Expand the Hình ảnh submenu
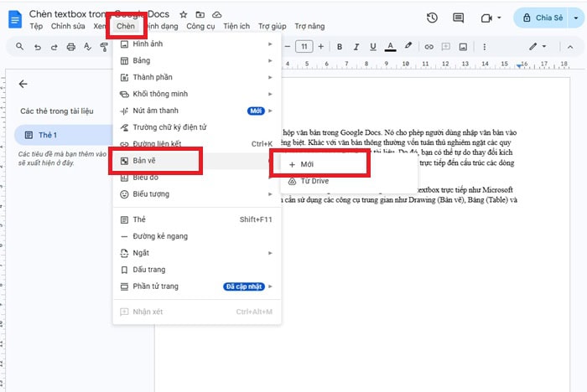The width and height of the screenshot is (587, 392). coord(197,44)
